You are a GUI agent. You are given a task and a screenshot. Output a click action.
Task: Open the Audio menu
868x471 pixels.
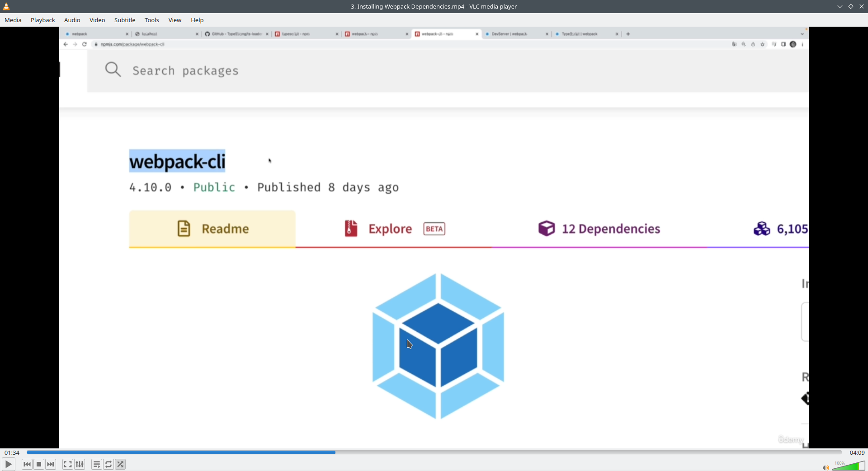(x=72, y=20)
